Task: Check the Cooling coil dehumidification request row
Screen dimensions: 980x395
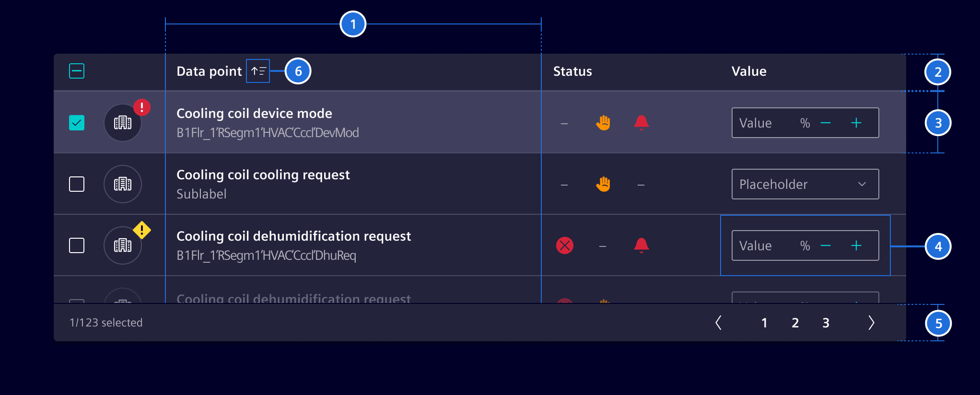Action: coord(77,245)
